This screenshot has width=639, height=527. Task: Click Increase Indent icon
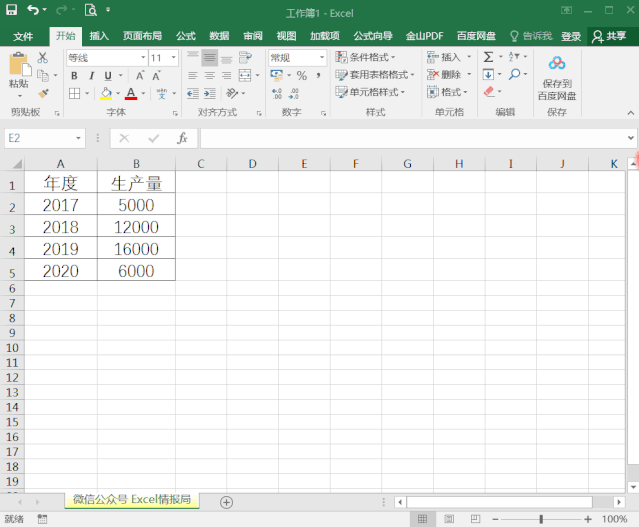tap(209, 94)
